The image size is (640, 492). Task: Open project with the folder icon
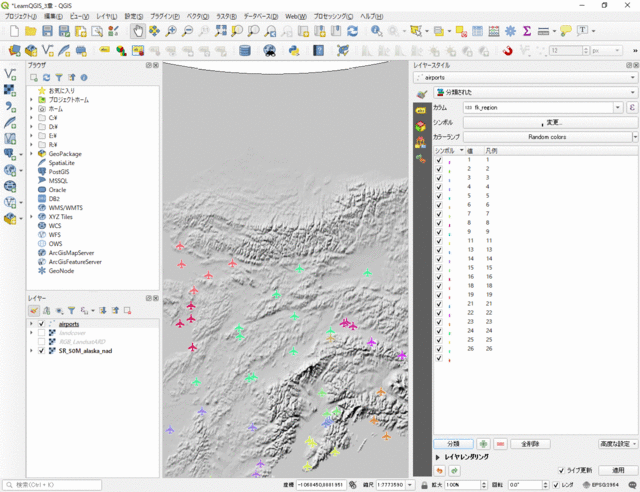[x=31, y=31]
